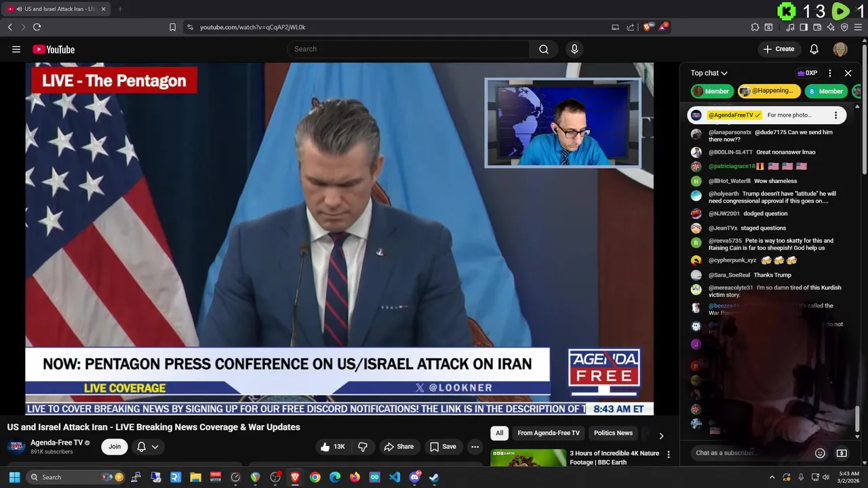868x488 pixels.
Task: Click the live chat scrollbar
Action: 857,418
